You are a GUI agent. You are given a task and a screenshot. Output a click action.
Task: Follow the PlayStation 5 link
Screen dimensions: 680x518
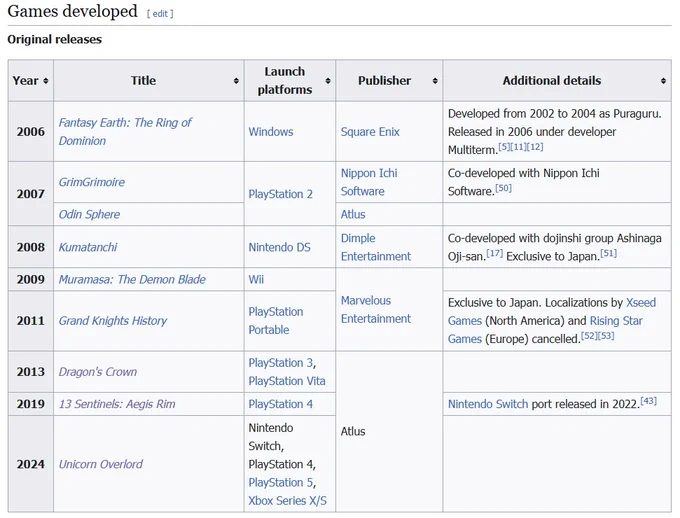tap(280, 482)
